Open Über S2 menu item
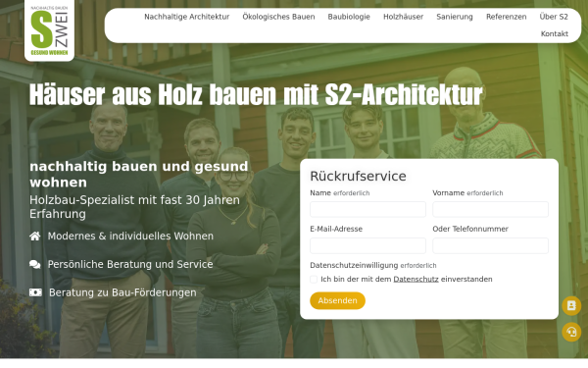This screenshot has width=588, height=368. 554,17
